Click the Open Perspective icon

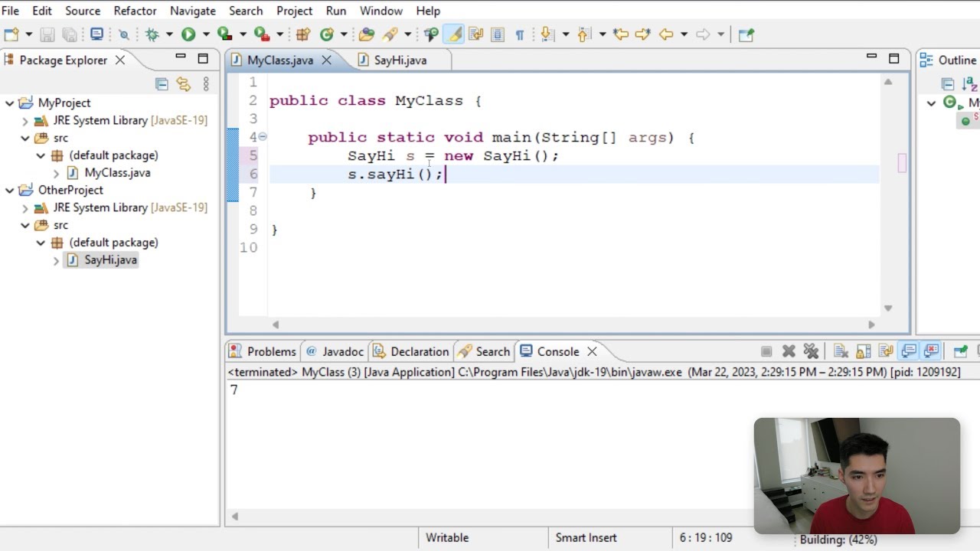tap(746, 34)
